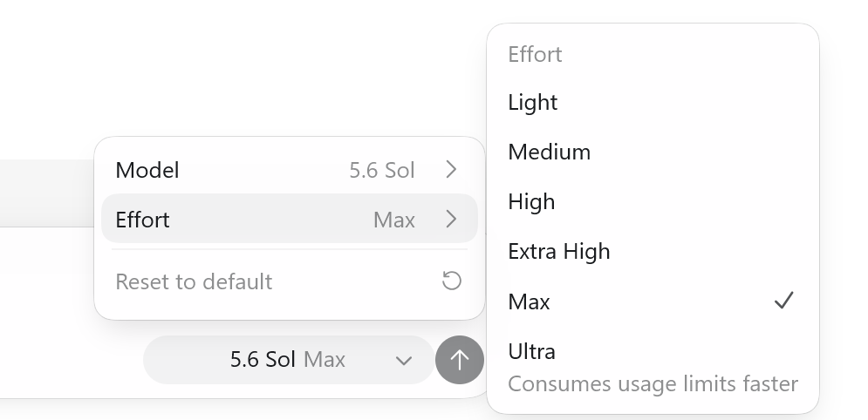Screen dimensions: 868x420
Task: Switch effort to Ultra
Action: click(x=653, y=366)
